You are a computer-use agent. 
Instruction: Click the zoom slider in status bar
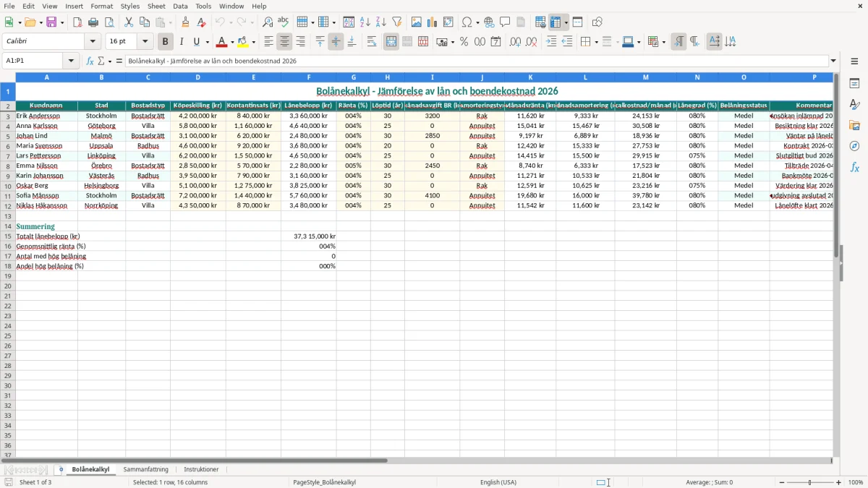809,482
